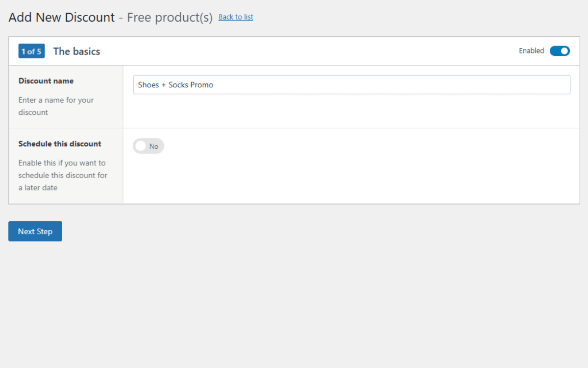
Task: Click the Shoes + Socks Promo text
Action: [x=175, y=85]
